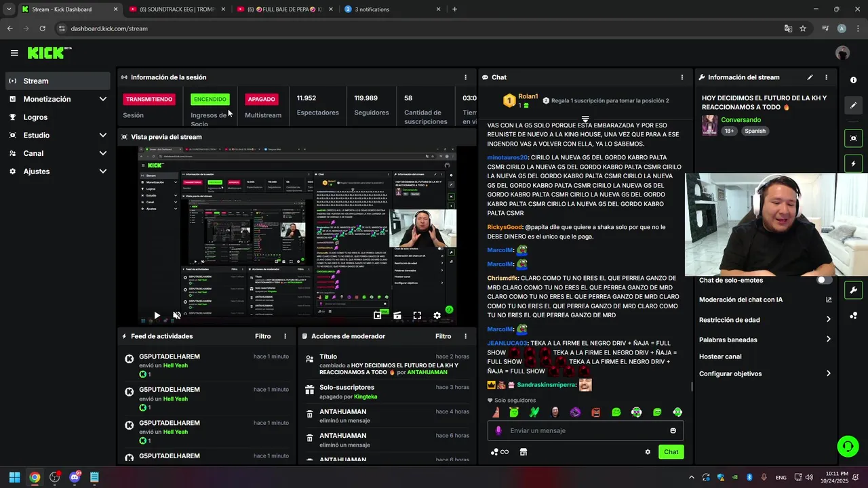Expand Configurar objetivos settings
The image size is (868, 488).
pyautogui.click(x=766, y=373)
